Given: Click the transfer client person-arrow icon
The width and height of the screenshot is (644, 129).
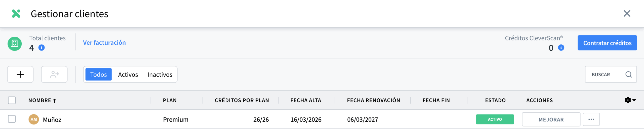Looking at the screenshot, I should [x=54, y=74].
